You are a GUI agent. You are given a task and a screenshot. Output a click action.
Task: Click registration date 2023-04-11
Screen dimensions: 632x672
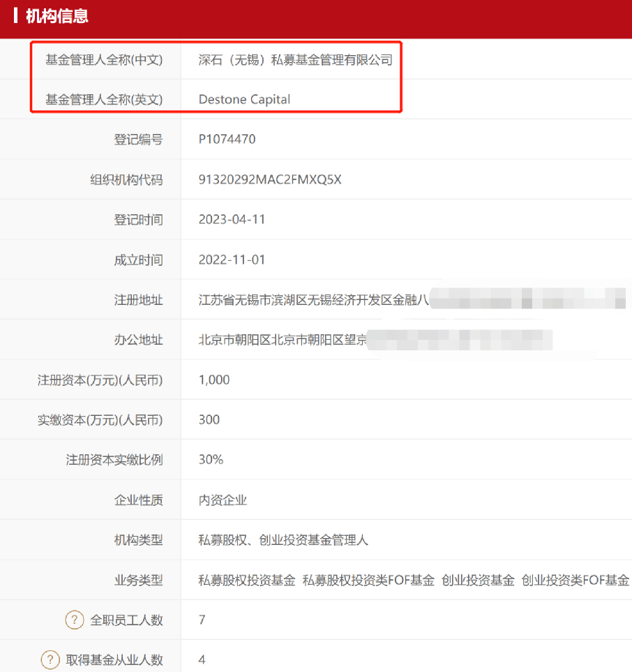click(232, 220)
